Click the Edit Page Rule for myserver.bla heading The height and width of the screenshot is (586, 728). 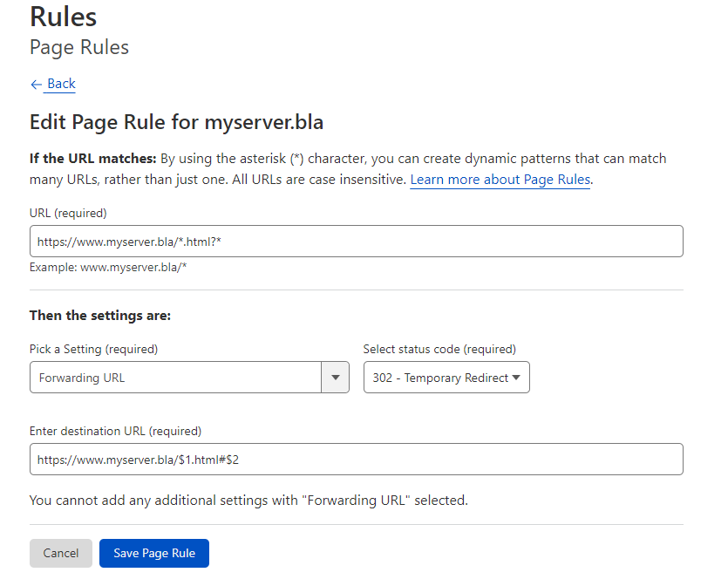tap(176, 122)
